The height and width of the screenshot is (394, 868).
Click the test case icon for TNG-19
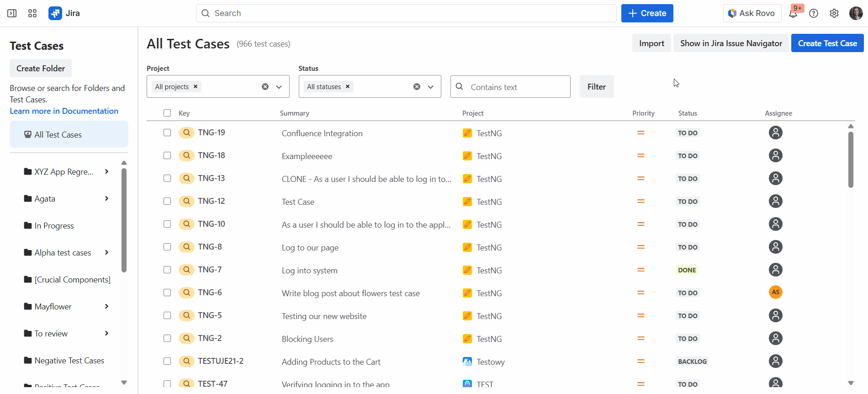(186, 133)
